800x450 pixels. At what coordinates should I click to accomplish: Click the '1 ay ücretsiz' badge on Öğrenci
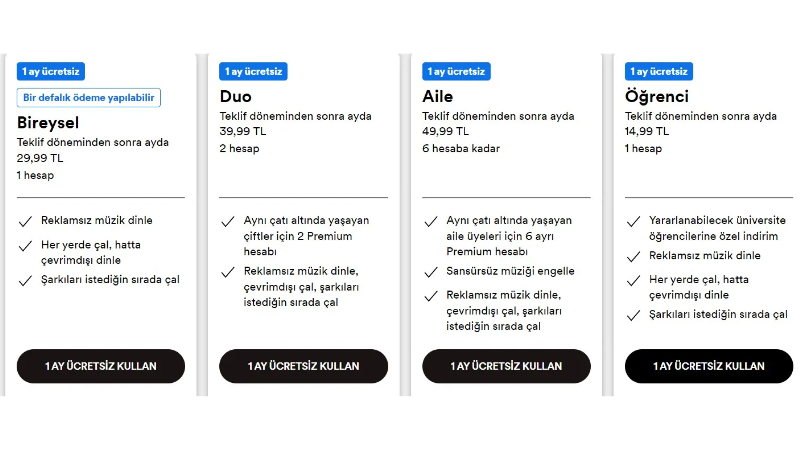tap(659, 71)
